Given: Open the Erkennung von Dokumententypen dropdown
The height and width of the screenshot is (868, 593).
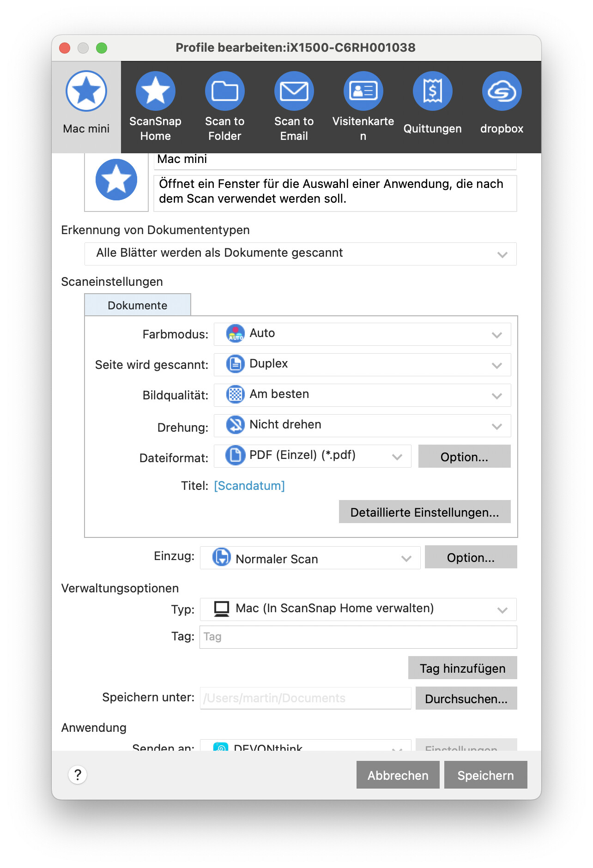Looking at the screenshot, I should [x=300, y=254].
